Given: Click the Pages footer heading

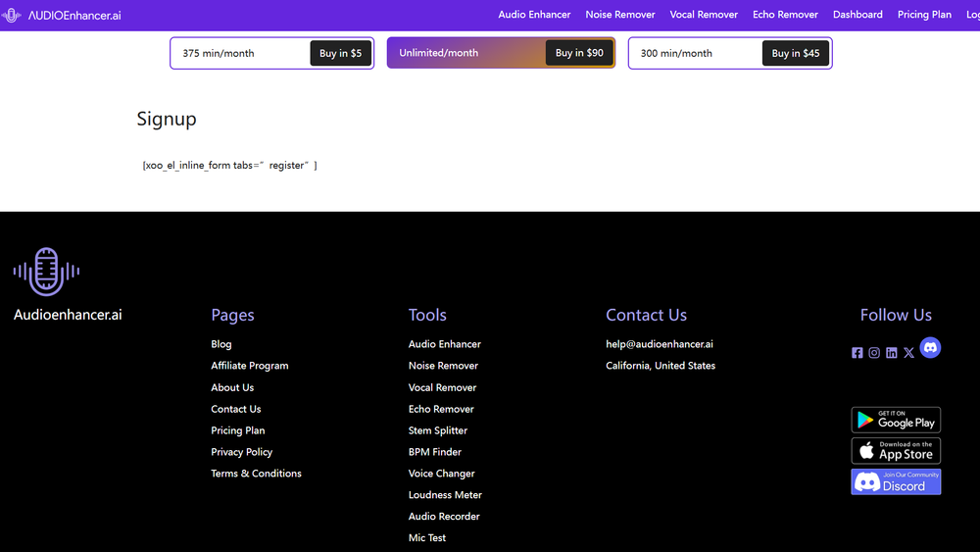Looking at the screenshot, I should tap(232, 315).
